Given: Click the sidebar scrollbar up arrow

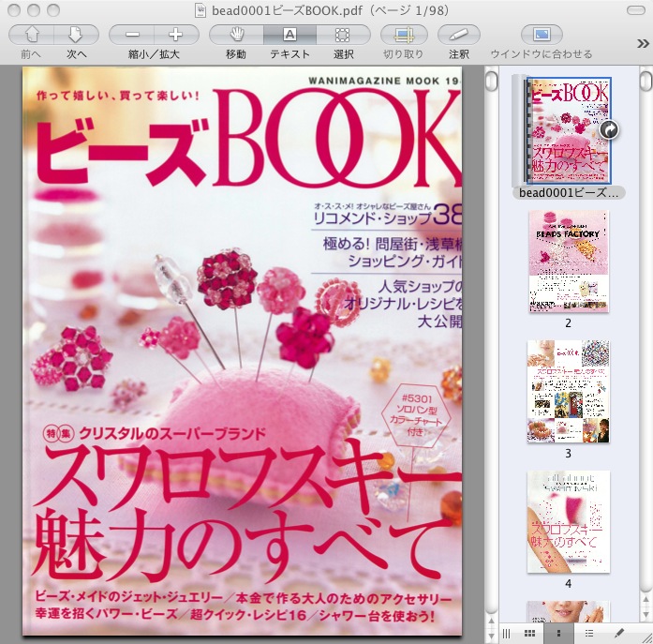Looking at the screenshot, I should 646,601.
